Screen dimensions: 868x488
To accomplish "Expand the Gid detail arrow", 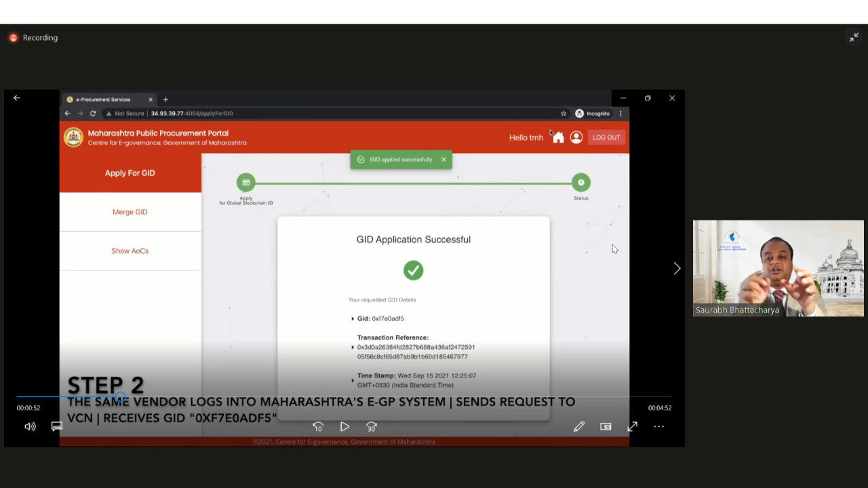I will click(353, 319).
